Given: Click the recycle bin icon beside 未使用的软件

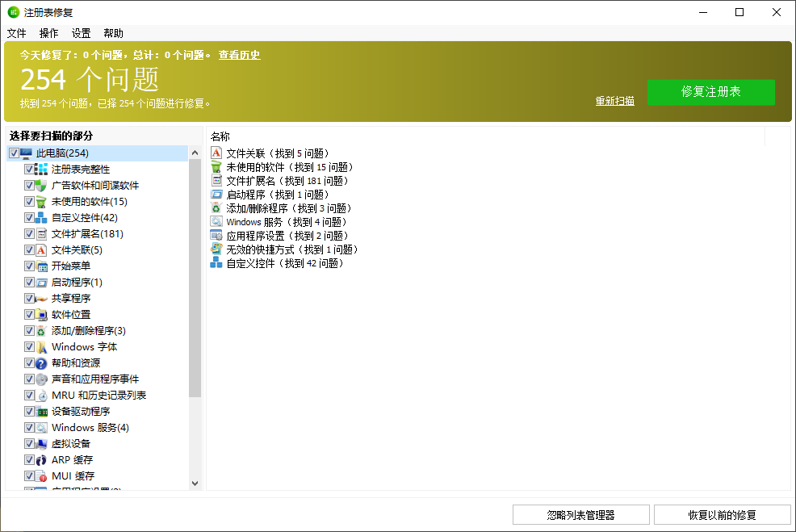Looking at the screenshot, I should (216, 166).
